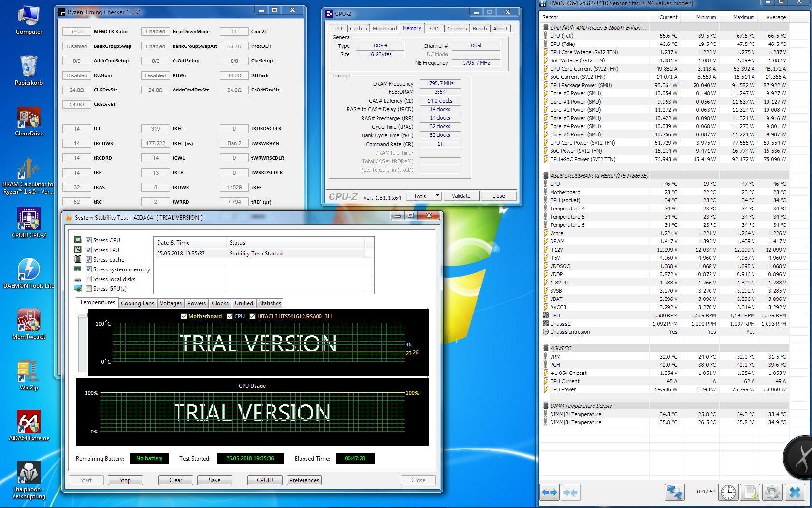Click AIDA64 temperature graph scale slider
This screenshot has width=812, height=508.
[82, 315]
